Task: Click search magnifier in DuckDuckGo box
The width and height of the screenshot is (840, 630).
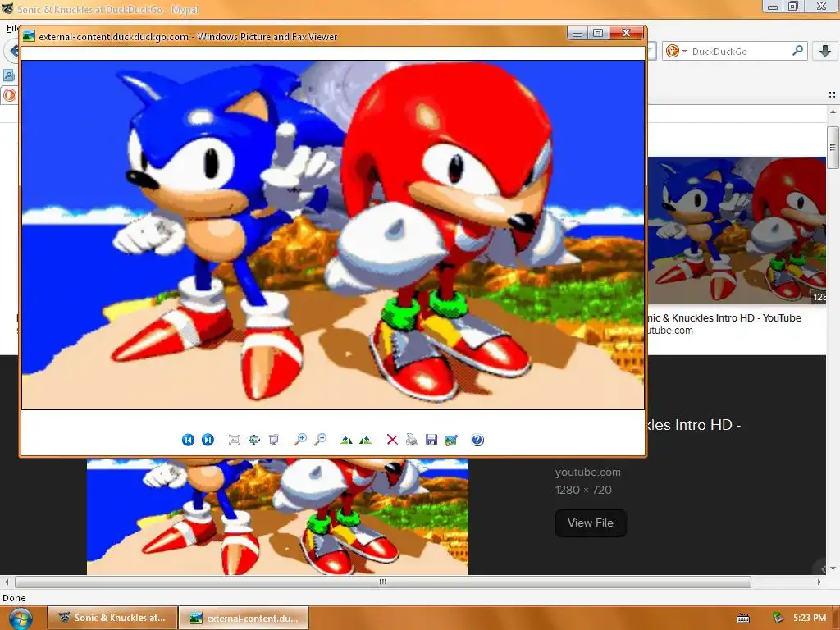Action: tap(797, 51)
